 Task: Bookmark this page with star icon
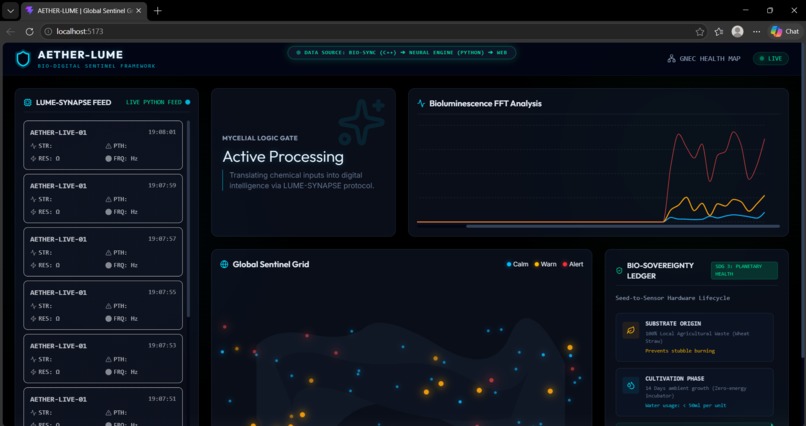coord(700,32)
